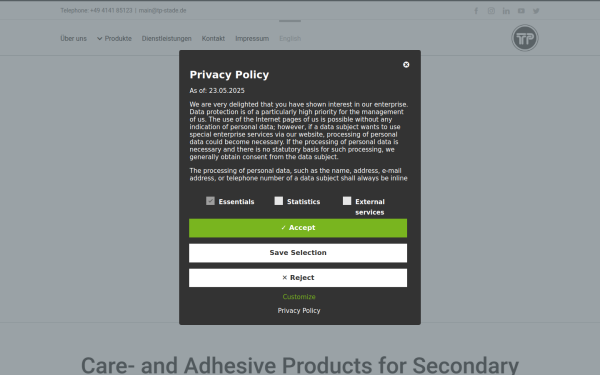Open the Facebook social icon
This screenshot has height=375, width=600.
tap(476, 11)
